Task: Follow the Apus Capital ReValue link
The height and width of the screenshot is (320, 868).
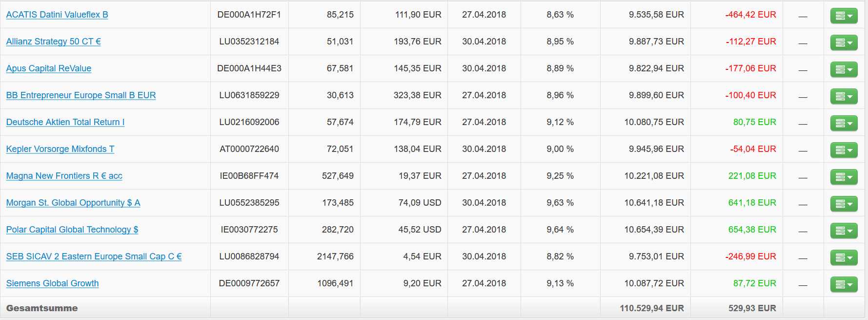Action: [48, 68]
